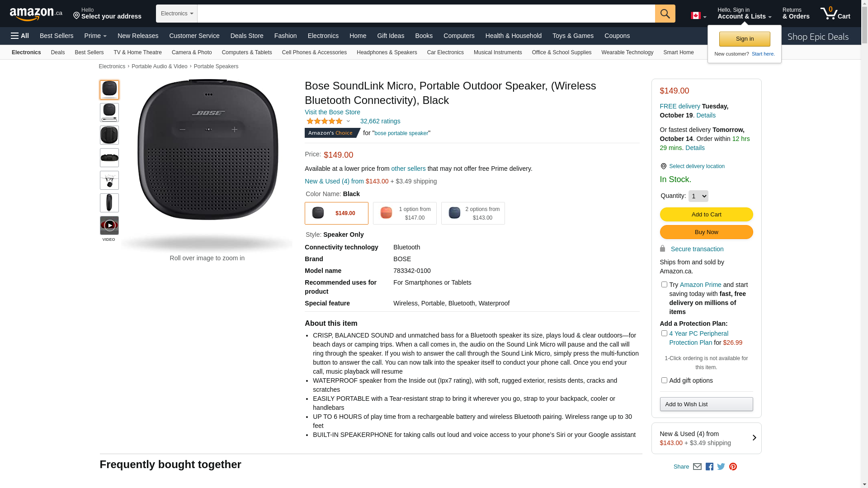This screenshot has width=868, height=488.
Task: Expand the Electronics search category dropdown
Action: point(177,14)
